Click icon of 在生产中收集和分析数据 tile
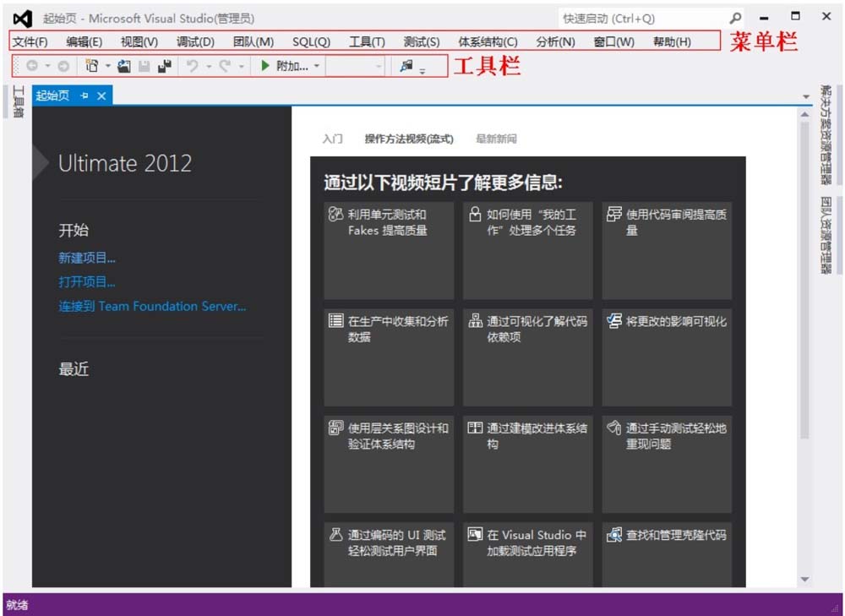The height and width of the screenshot is (616, 845). click(x=335, y=320)
